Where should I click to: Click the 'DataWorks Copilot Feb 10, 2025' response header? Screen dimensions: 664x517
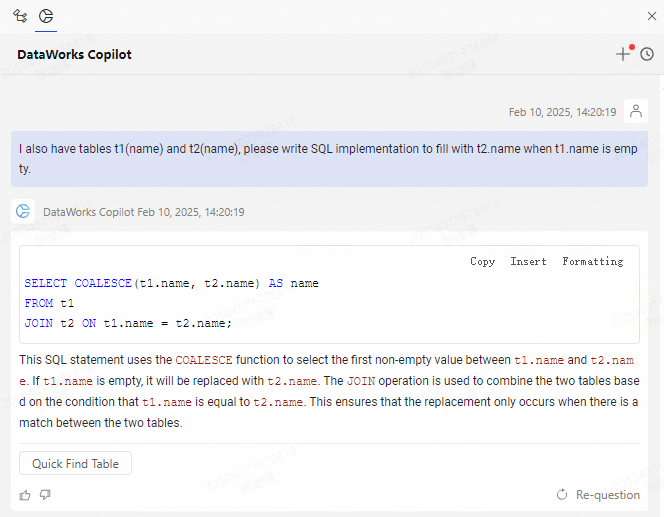(x=144, y=212)
